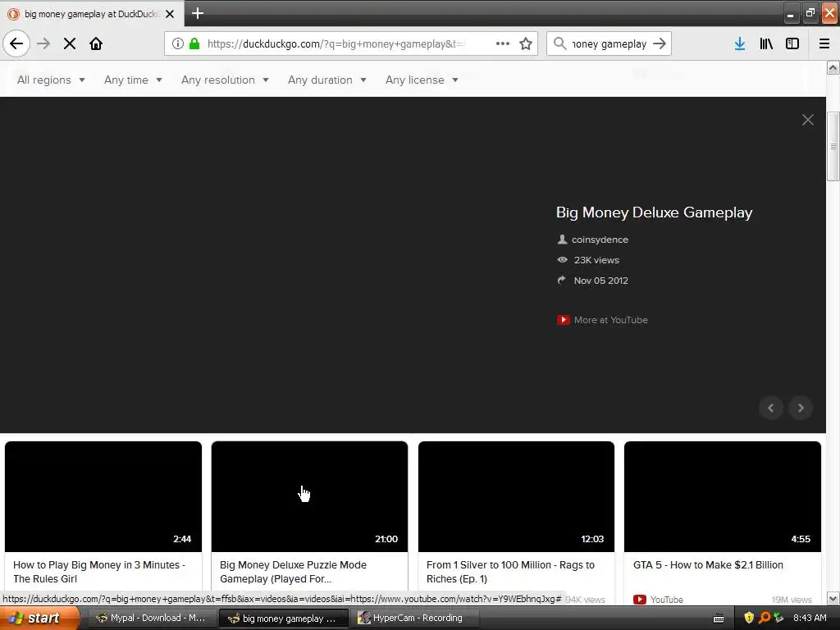This screenshot has height=630, width=840.
Task: Expand the Any time filter dropdown
Action: tap(133, 80)
